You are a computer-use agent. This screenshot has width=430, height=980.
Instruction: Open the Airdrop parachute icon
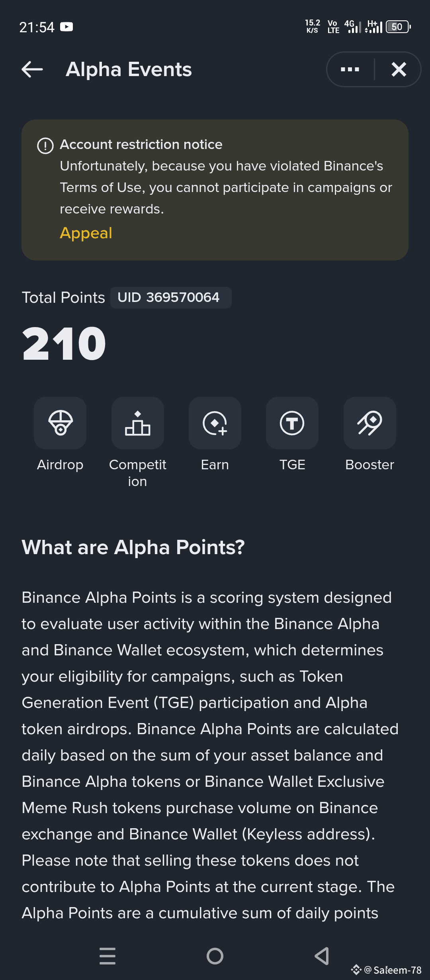coord(60,423)
